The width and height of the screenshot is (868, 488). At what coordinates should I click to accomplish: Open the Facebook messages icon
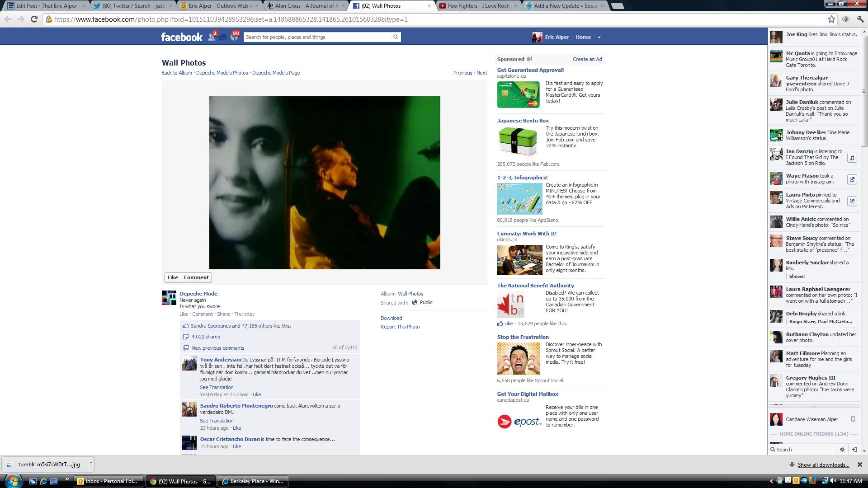pos(223,37)
